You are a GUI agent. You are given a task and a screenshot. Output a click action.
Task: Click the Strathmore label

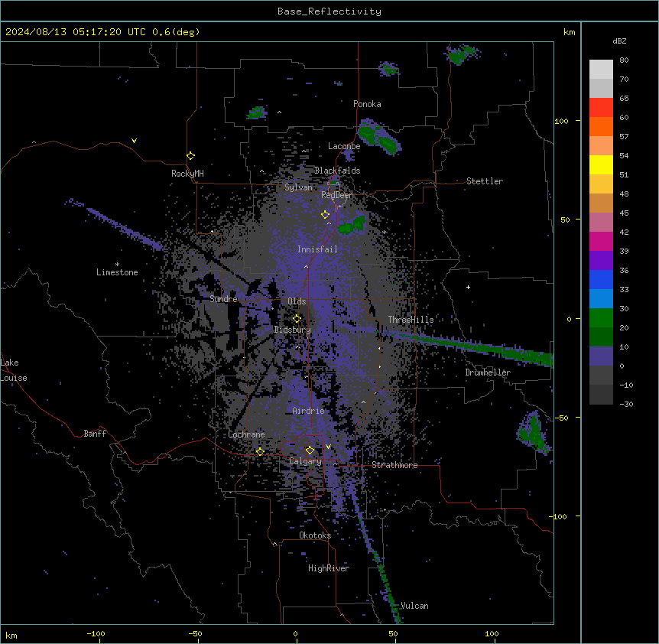394,465
